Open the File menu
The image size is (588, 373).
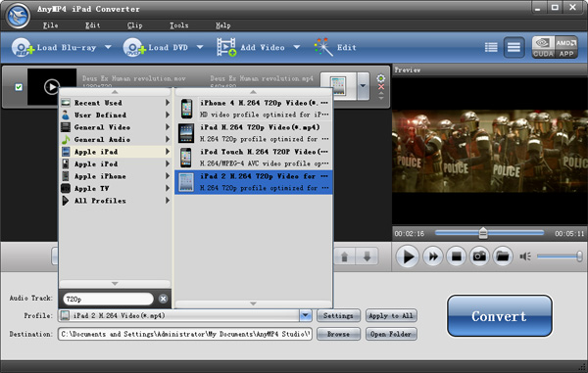pyautogui.click(x=50, y=25)
